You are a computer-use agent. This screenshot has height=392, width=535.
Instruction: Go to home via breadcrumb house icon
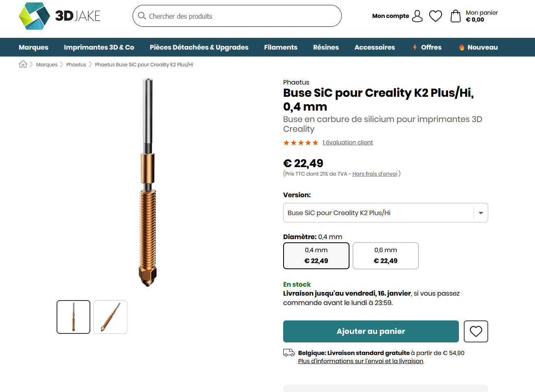point(23,64)
